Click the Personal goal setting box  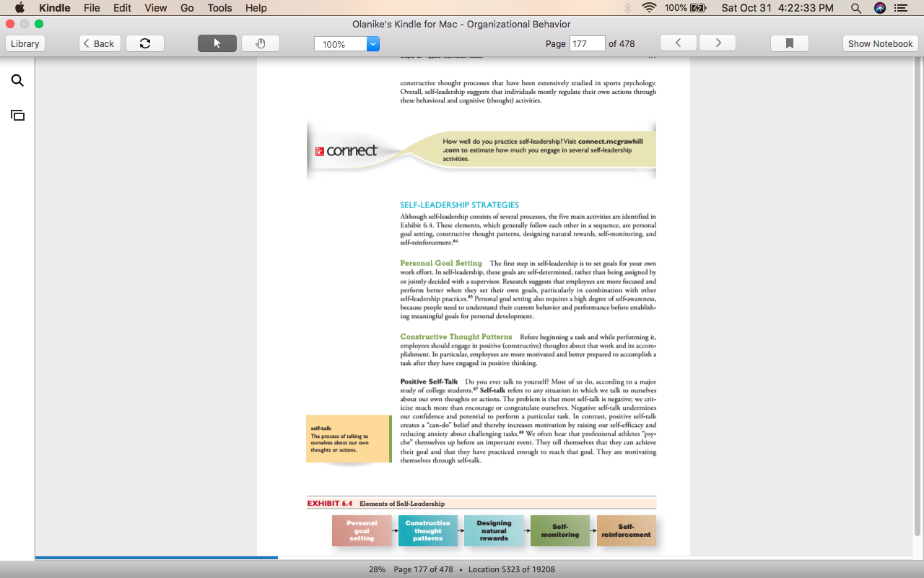(362, 531)
